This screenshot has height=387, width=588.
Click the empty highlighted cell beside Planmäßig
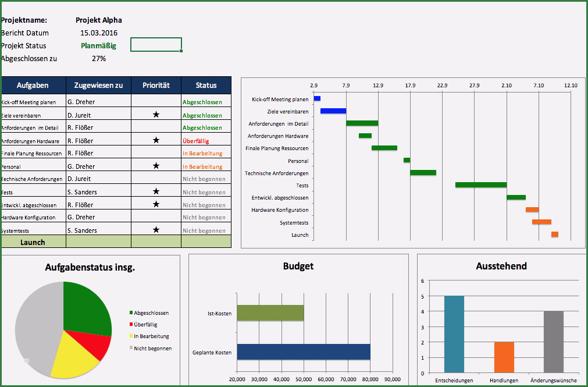[156, 45]
